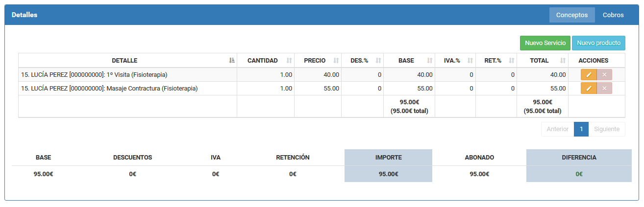Go to Siguiente page
Viewport: 644px width, 207px height.
click(x=607, y=129)
